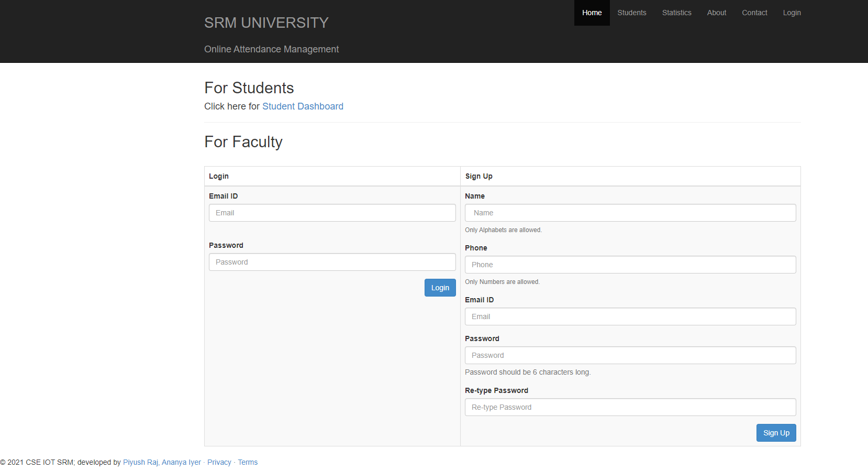868x470 pixels.
Task: Open the Home tab in navbar
Action: coord(592,13)
